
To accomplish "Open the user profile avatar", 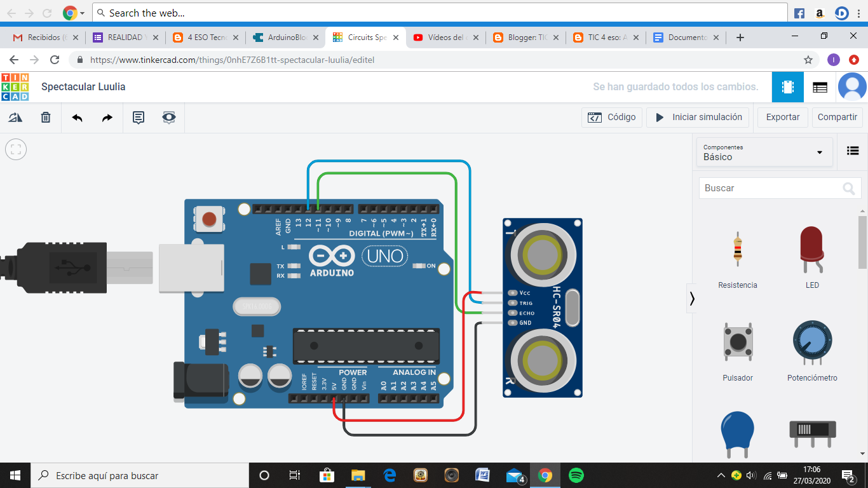I will [852, 87].
